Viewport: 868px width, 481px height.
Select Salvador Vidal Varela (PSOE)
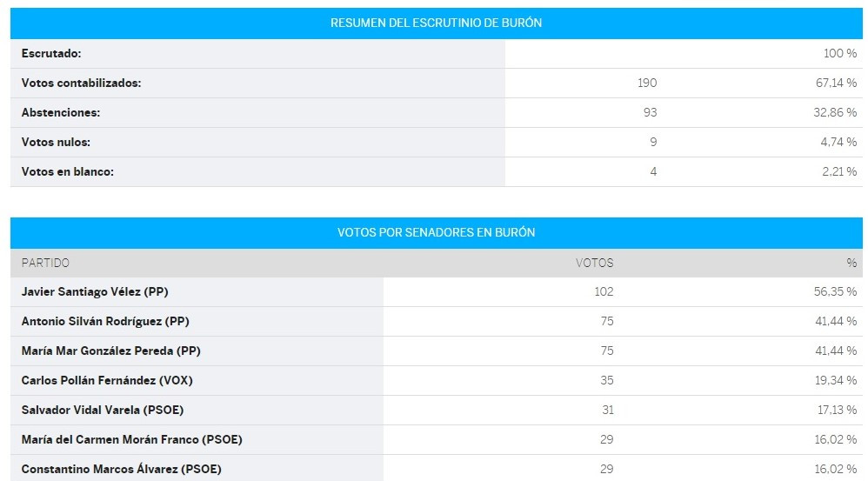pos(103,411)
